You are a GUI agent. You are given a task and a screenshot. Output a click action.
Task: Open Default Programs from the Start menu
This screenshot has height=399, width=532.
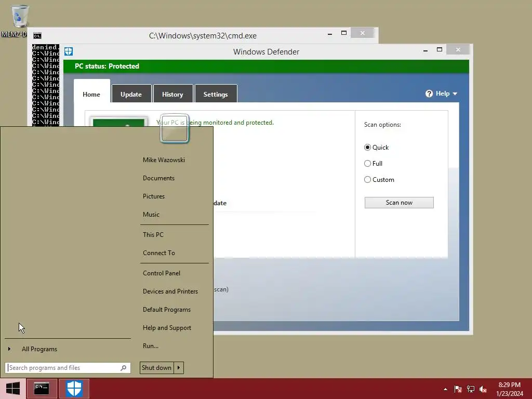tap(167, 310)
